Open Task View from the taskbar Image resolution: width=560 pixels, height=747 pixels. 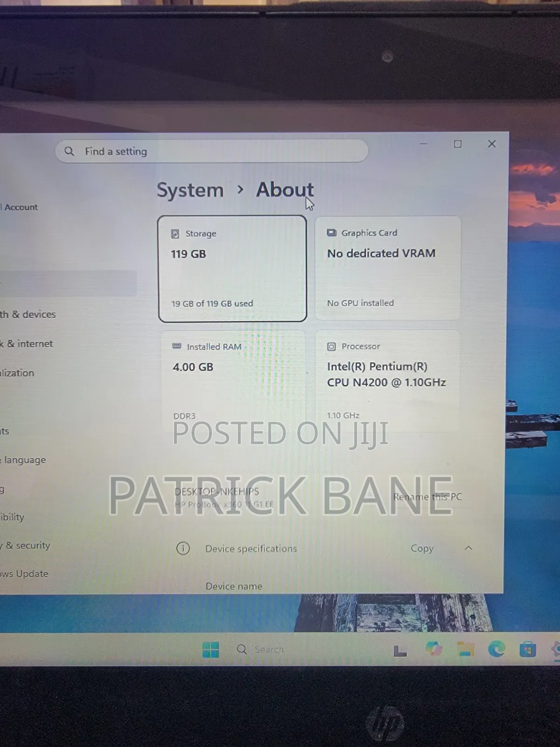[400, 650]
